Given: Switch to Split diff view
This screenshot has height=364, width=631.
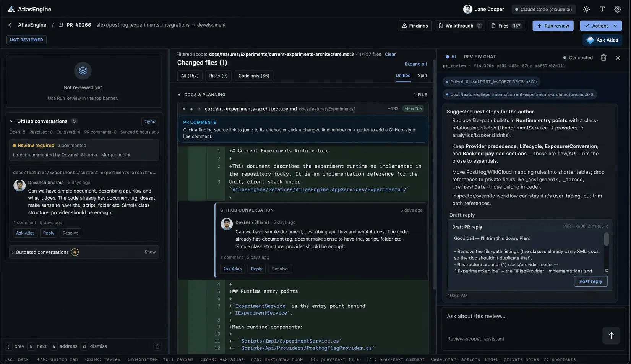Looking at the screenshot, I should coord(422,76).
